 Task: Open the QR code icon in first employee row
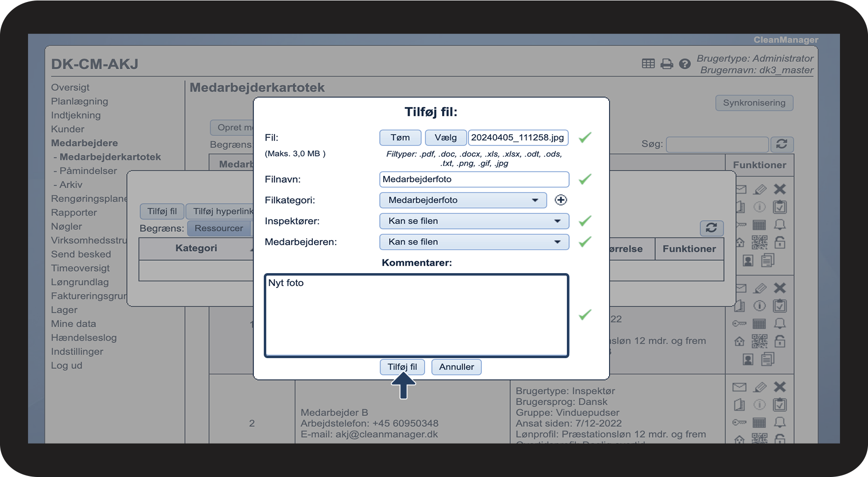[x=759, y=242]
